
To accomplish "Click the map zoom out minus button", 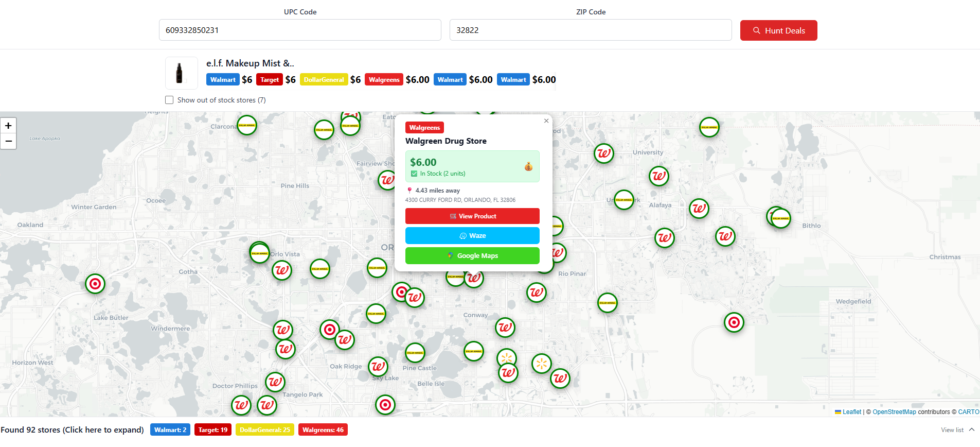I will click(8, 141).
